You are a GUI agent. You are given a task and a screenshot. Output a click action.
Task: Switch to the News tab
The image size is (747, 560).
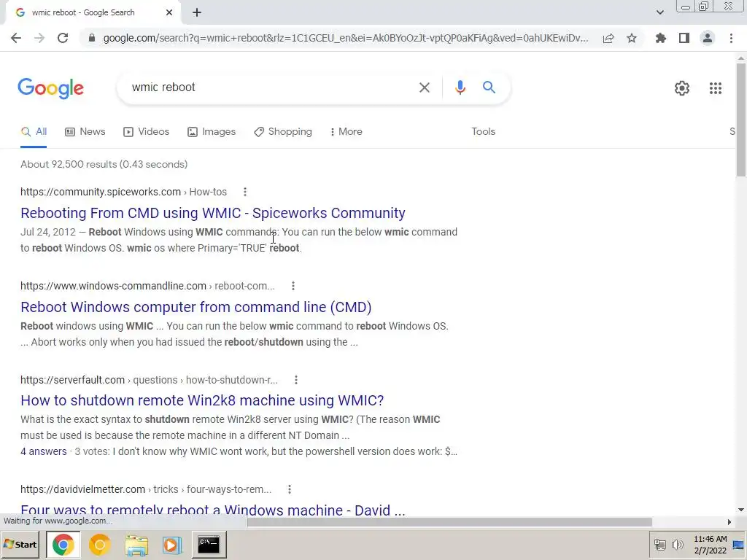tap(85, 131)
